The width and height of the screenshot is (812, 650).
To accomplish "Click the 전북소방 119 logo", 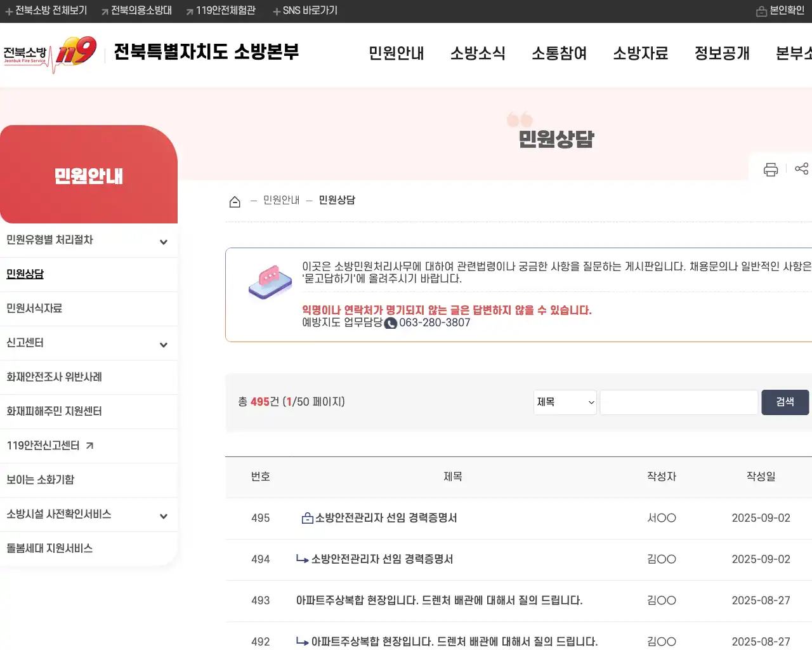I will click(x=49, y=54).
